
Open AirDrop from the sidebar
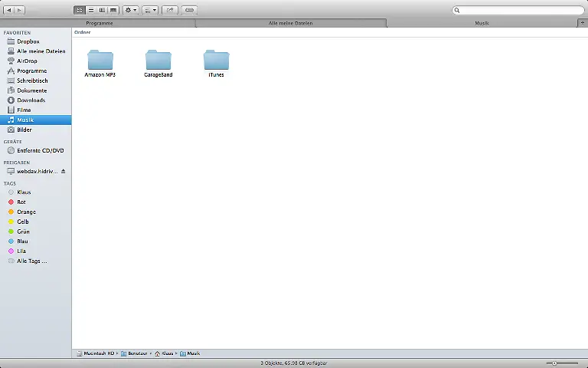36,61
